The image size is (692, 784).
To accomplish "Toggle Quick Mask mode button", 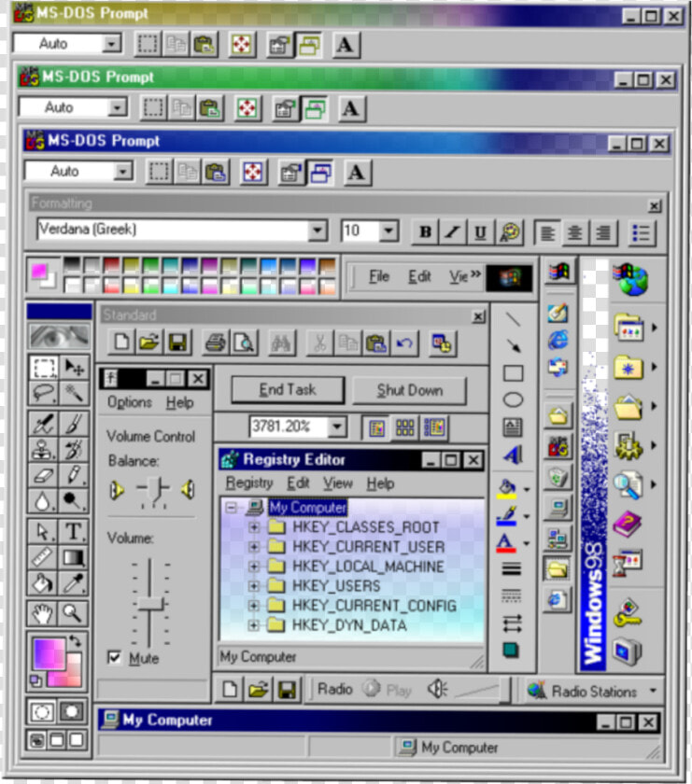I will [x=72, y=711].
